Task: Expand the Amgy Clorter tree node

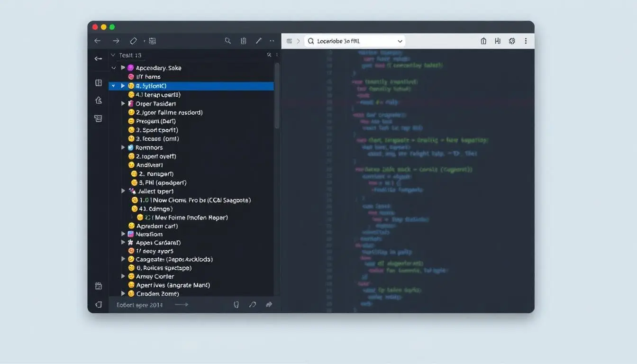Action: (x=123, y=276)
